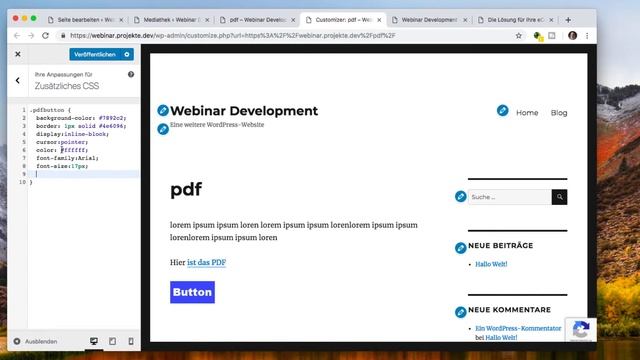Open the Ein WordPress-Kommentator link
640x360 pixels.
tap(518, 328)
